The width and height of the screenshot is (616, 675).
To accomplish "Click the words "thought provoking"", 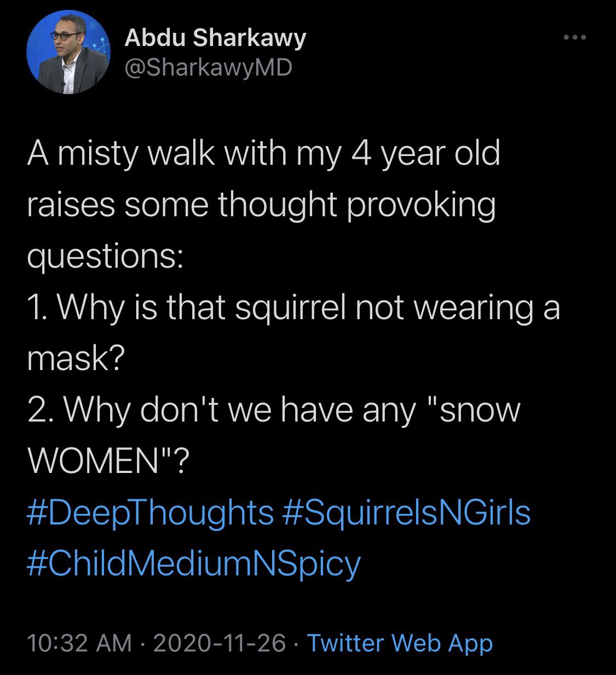I will [x=356, y=205].
